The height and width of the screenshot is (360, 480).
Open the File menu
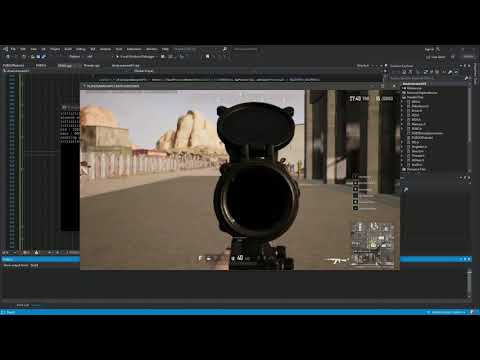tap(13, 49)
